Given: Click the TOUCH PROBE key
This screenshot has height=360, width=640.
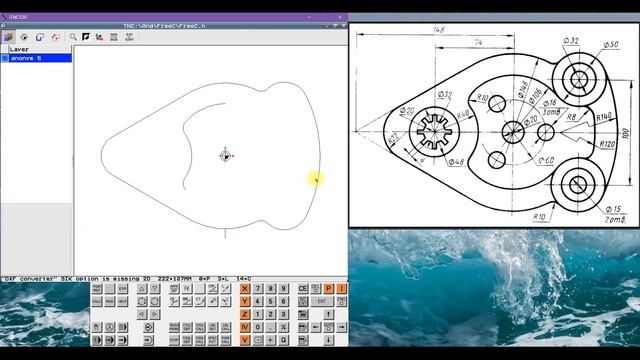Looking at the screenshot, I should coord(175,327).
